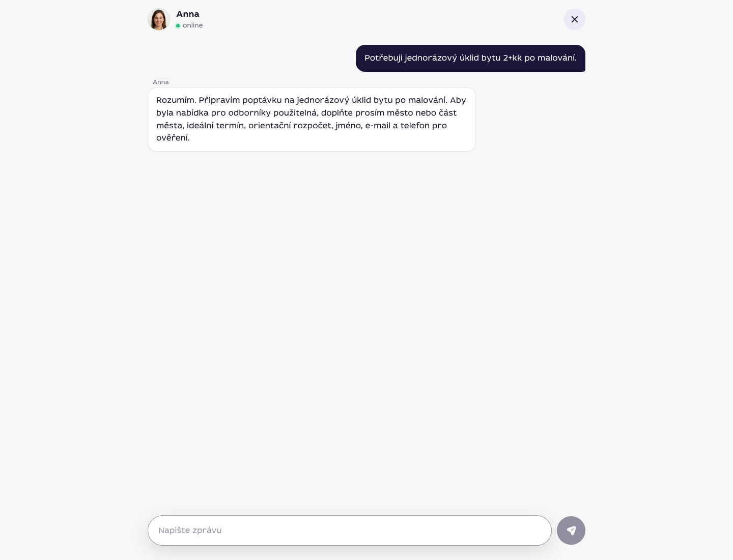
Task: Click the 'online' status text
Action: 193,25
